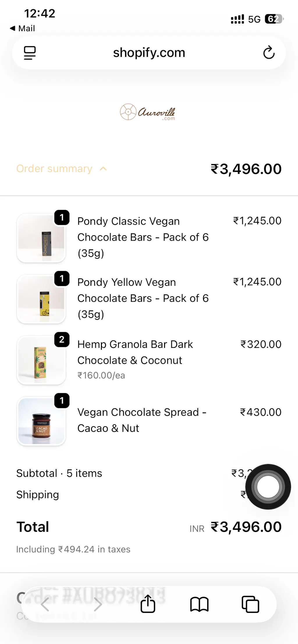This screenshot has height=644, width=298.
Task: Tap the shopify.com address bar
Action: click(x=149, y=53)
